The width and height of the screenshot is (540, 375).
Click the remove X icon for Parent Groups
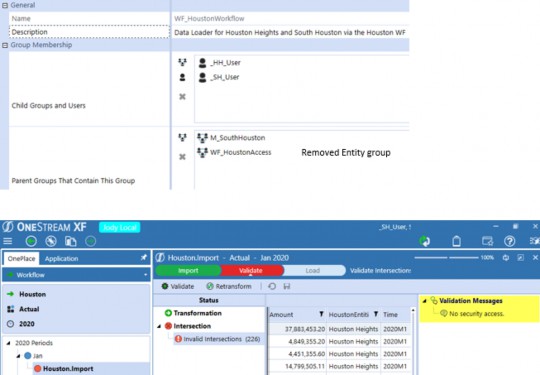(182, 157)
